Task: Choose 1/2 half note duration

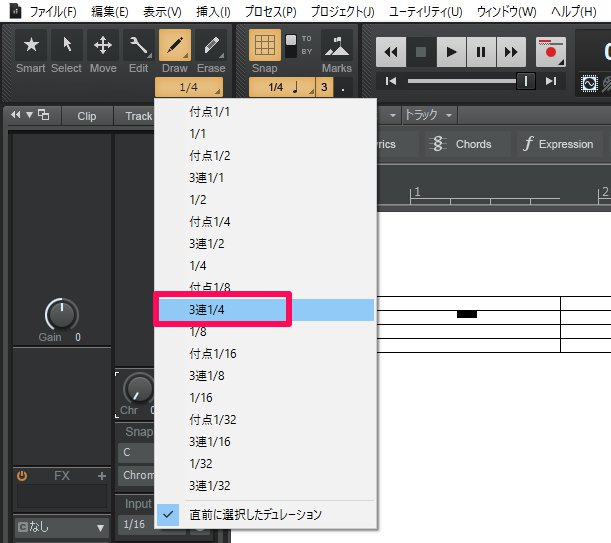Action: (x=265, y=200)
